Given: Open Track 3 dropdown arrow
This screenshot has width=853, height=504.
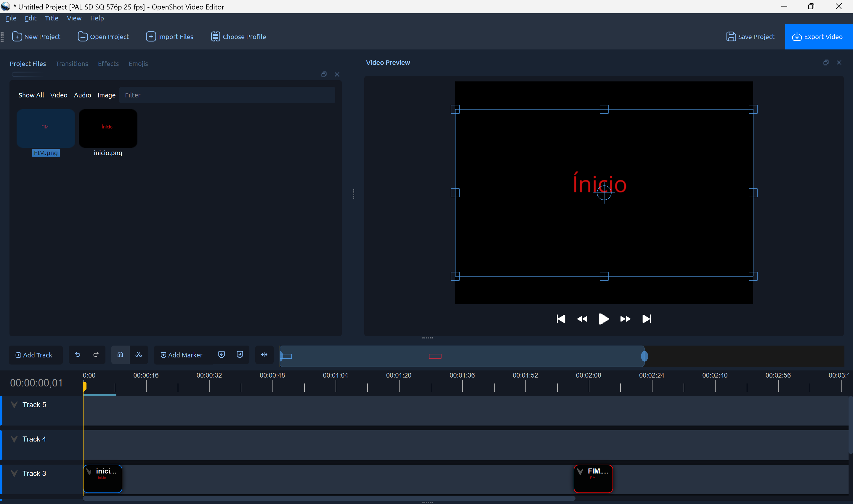Looking at the screenshot, I should tap(14, 473).
